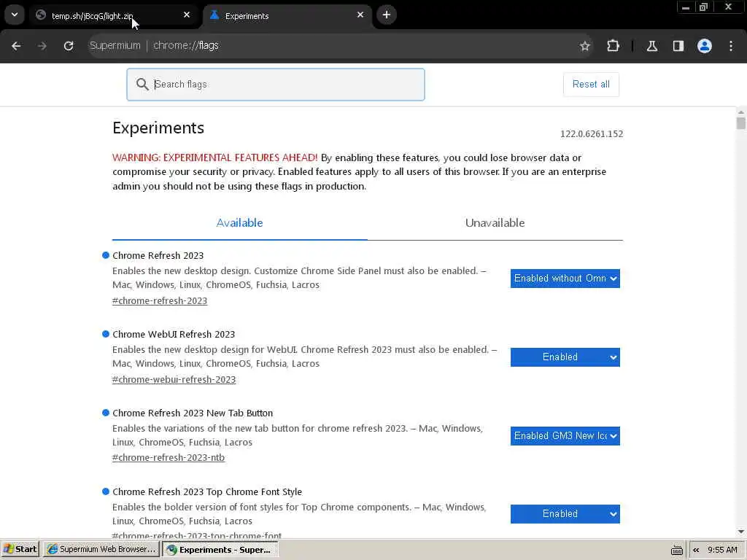Minimize the Supermium browser window
The image size is (747, 560).
pyautogui.click(x=686, y=7)
